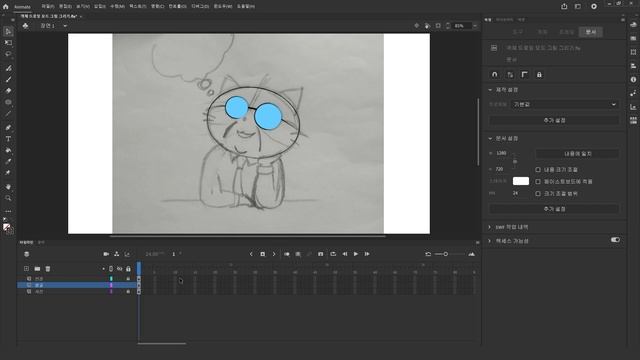The width and height of the screenshot is (640, 360).
Task: Select the Paint Bucket tool
Action: coord(8,150)
